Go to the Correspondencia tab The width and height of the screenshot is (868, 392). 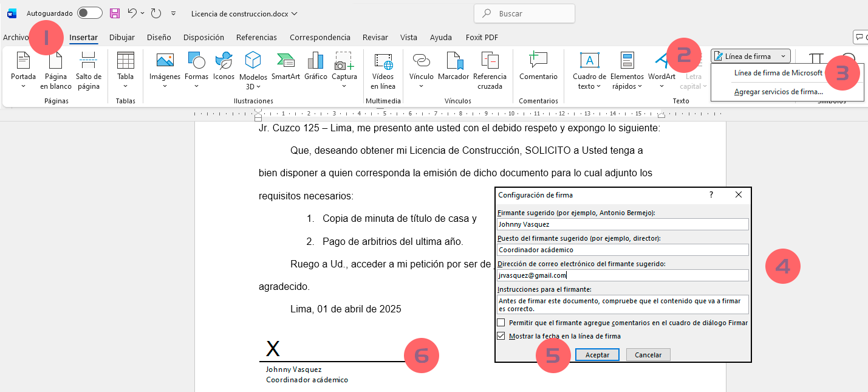(x=320, y=38)
